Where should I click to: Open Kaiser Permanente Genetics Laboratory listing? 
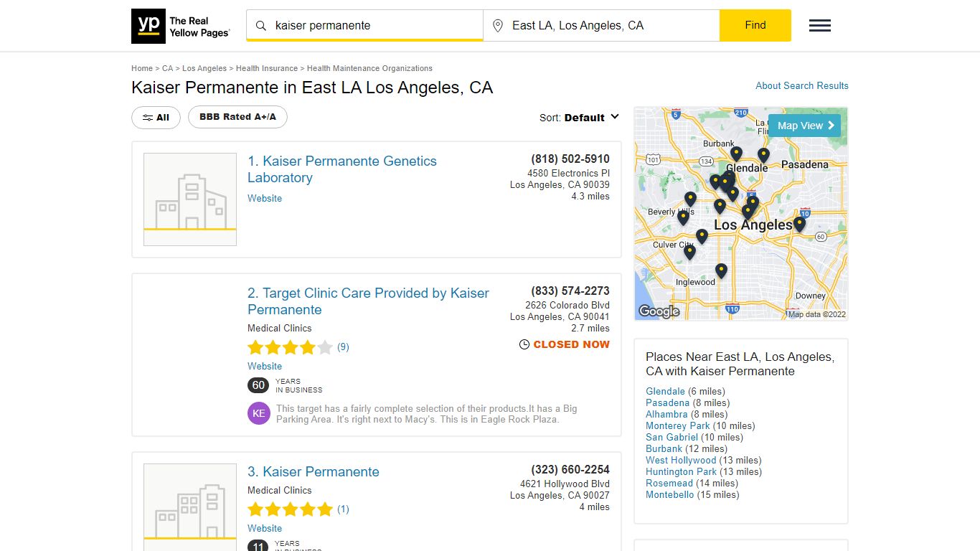click(342, 169)
